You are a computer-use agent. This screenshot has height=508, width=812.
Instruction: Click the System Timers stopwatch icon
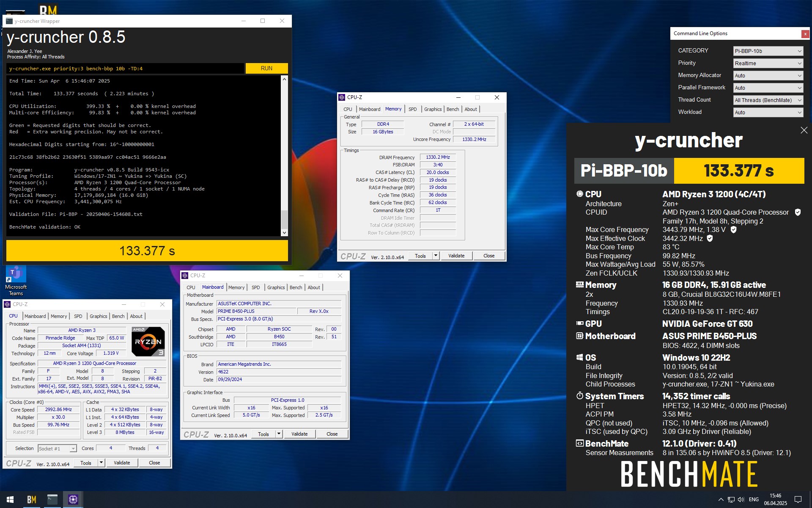[579, 396]
